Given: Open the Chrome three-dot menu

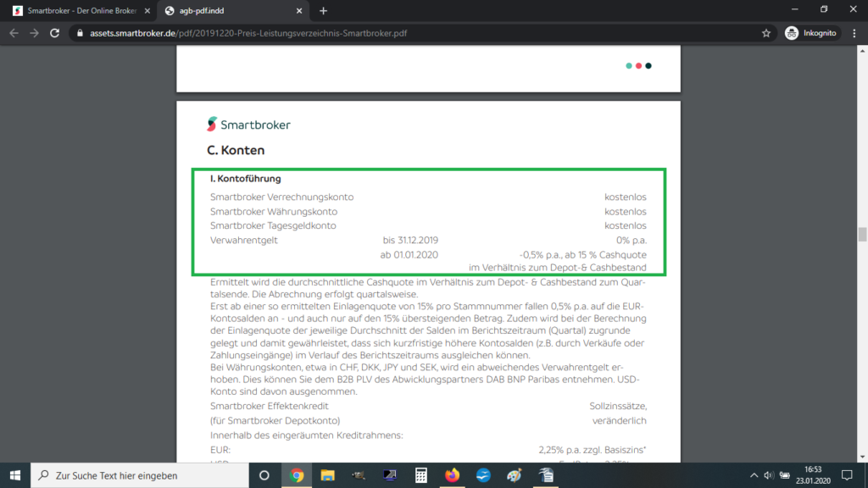Looking at the screenshot, I should (x=854, y=33).
